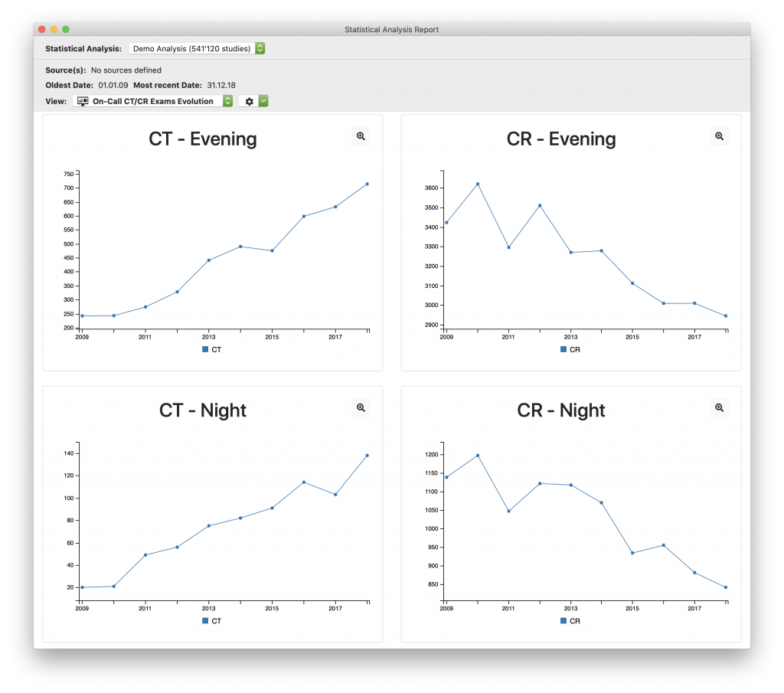
Task: Click the 'CT - Evening' chart title
Action: 202,139
